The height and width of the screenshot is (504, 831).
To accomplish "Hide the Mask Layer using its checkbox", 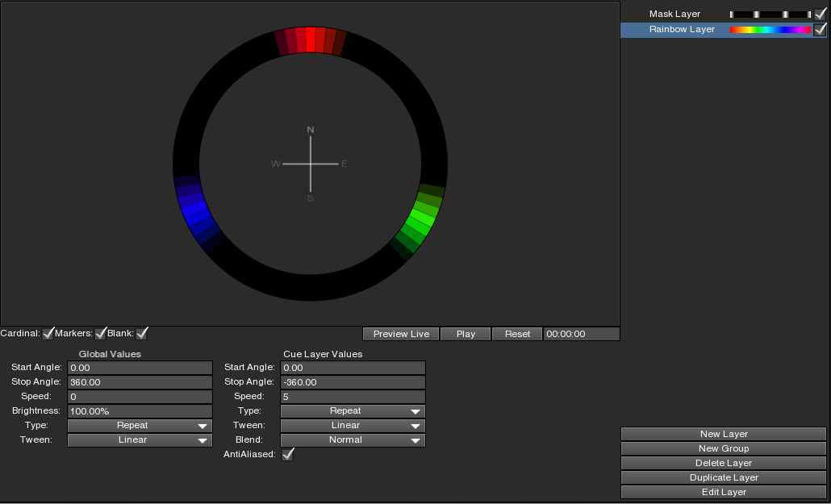I will click(820, 14).
